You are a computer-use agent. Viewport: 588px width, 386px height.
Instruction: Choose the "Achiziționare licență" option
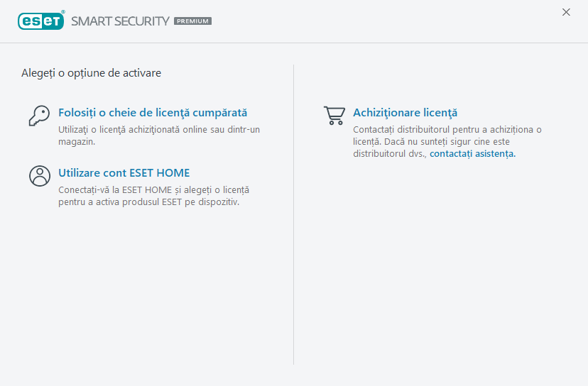(x=405, y=113)
